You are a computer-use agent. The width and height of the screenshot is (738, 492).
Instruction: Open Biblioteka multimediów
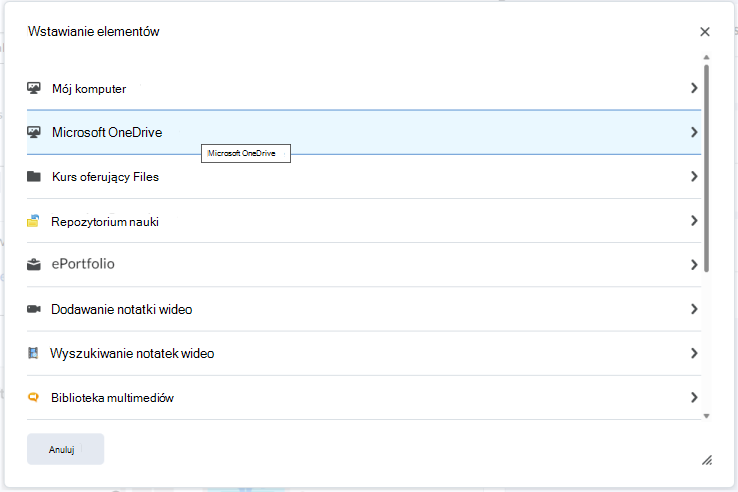point(364,398)
